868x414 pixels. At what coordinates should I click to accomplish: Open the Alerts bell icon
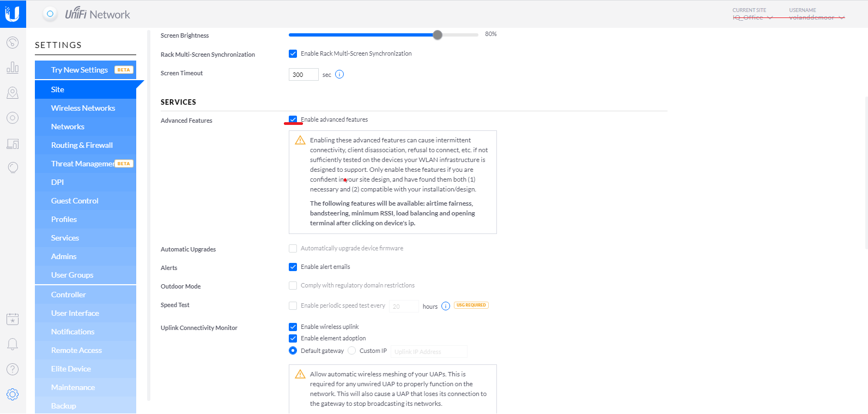[13, 344]
